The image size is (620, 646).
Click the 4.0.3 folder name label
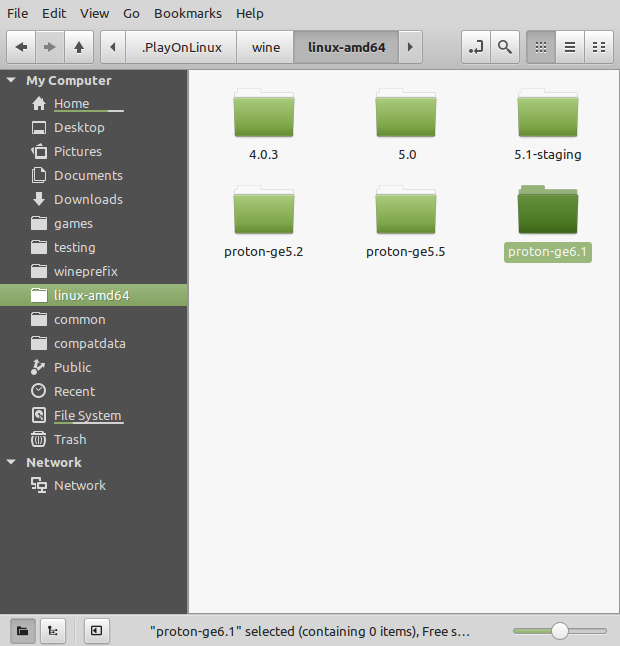[264, 155]
